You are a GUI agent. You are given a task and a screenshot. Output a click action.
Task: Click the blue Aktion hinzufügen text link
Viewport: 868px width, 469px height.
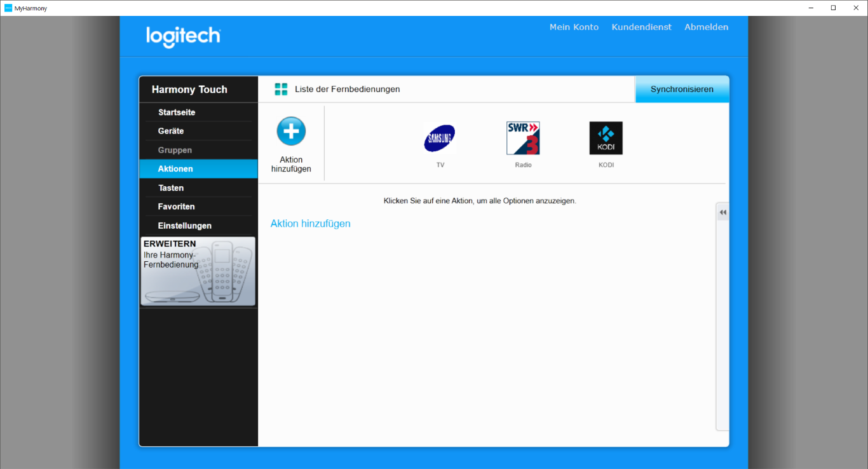310,224
